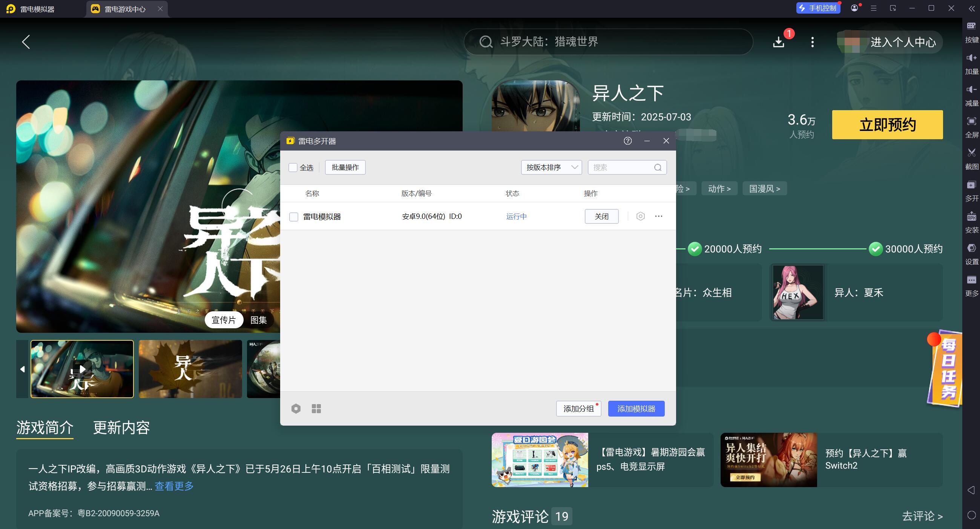Click the 加量 volume up icon
This screenshot has width=980, height=529.
(971, 58)
